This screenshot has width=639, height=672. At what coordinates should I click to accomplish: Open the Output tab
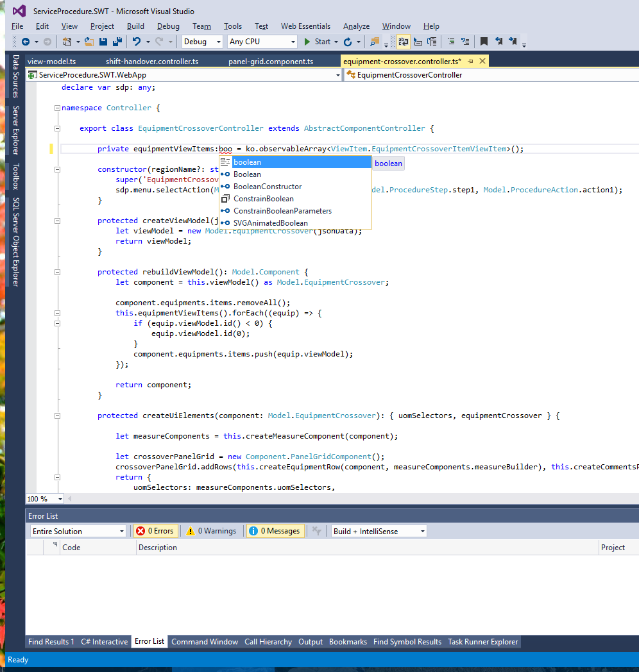[311, 642]
